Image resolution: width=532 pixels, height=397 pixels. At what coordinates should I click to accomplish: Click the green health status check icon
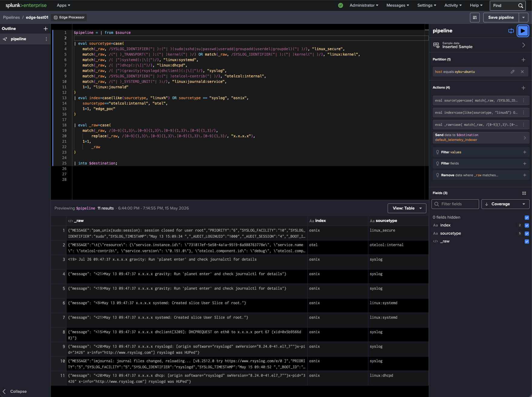(340, 5)
